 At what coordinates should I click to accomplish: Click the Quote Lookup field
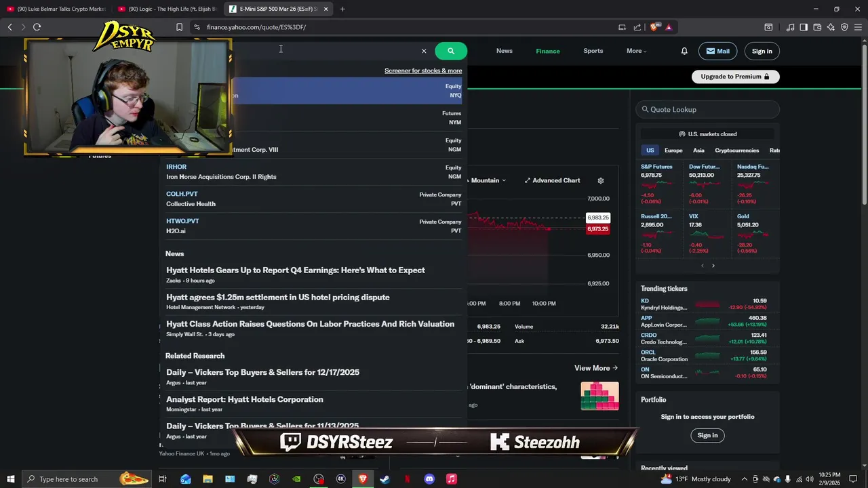click(707, 109)
